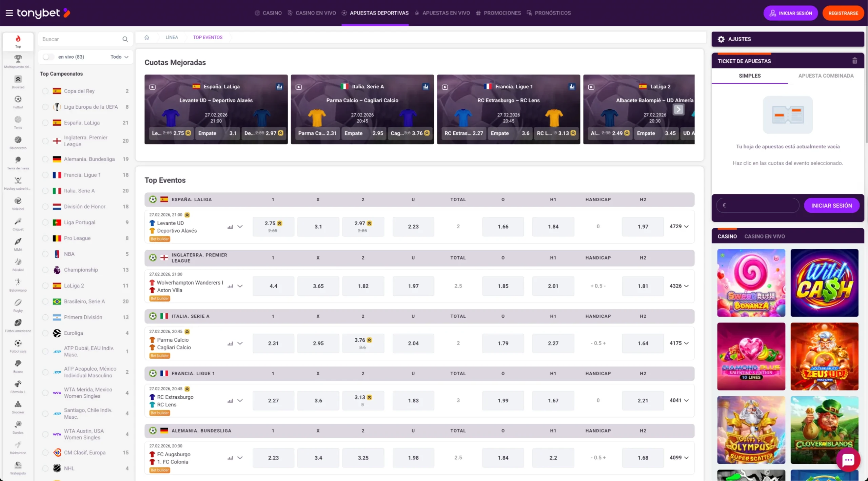Click the home icon in breadcrumb
The width and height of the screenshot is (868, 481).
(x=147, y=37)
